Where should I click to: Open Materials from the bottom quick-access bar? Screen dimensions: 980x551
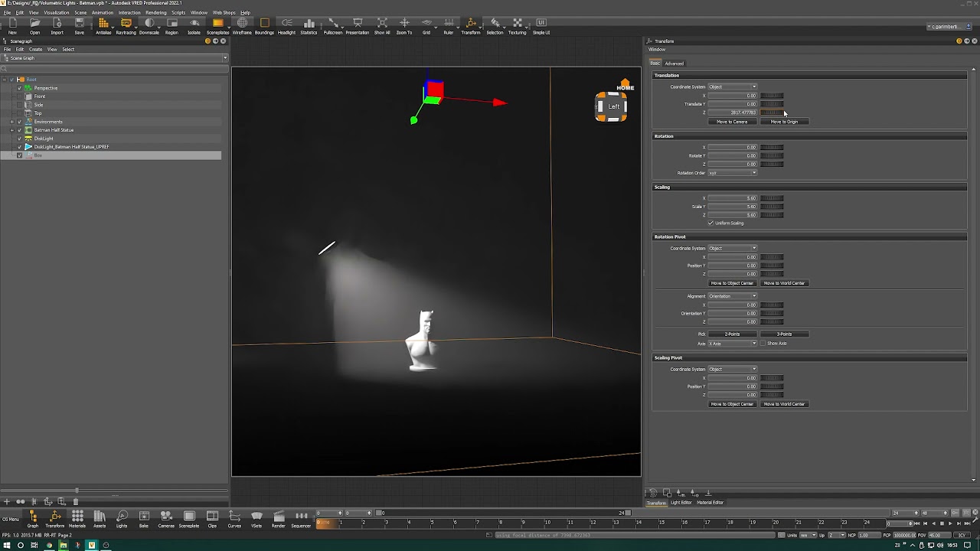(x=77, y=520)
